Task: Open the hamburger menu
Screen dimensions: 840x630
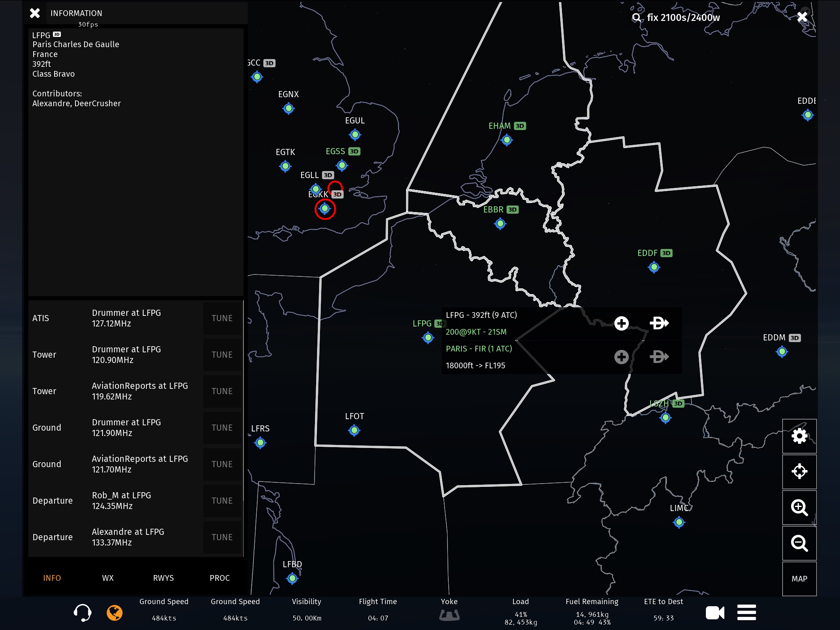Action: [746, 612]
